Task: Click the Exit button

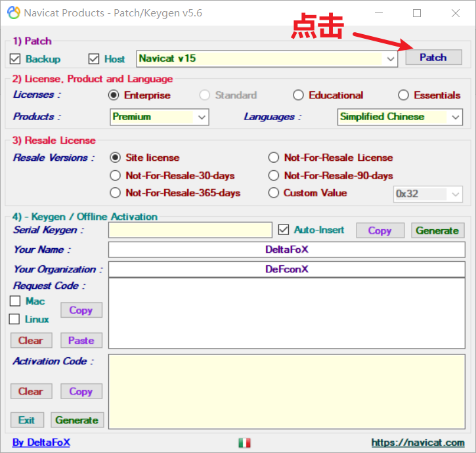Action: tap(27, 420)
